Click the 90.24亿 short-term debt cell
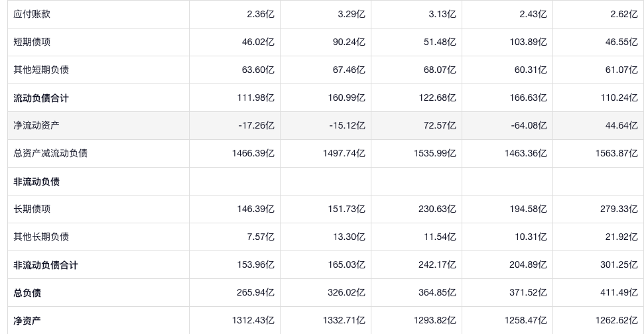This screenshot has width=644, height=334. click(x=348, y=42)
